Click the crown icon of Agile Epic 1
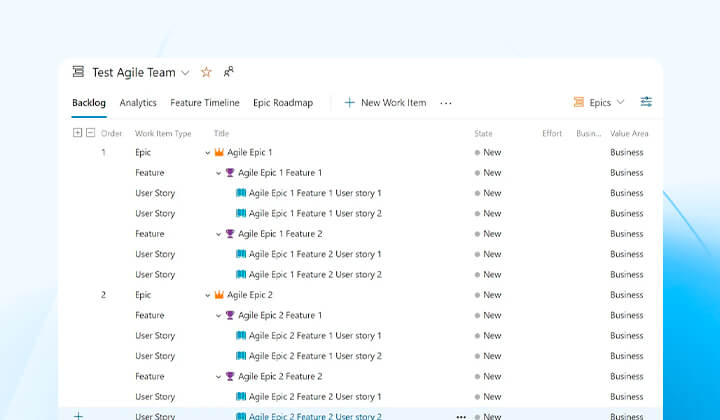Image resolution: width=720 pixels, height=420 pixels. [x=219, y=152]
